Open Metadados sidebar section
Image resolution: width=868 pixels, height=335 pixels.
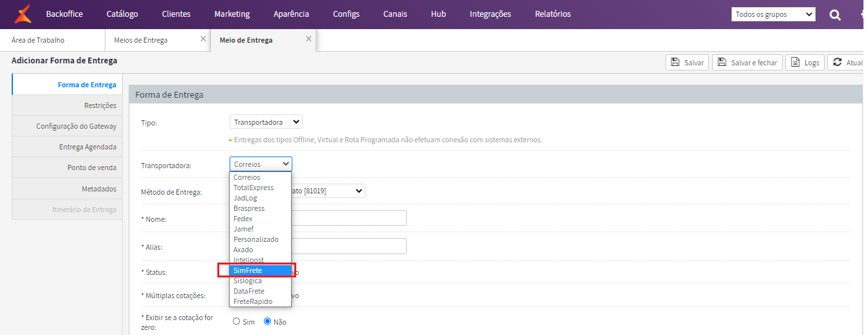[67, 189]
